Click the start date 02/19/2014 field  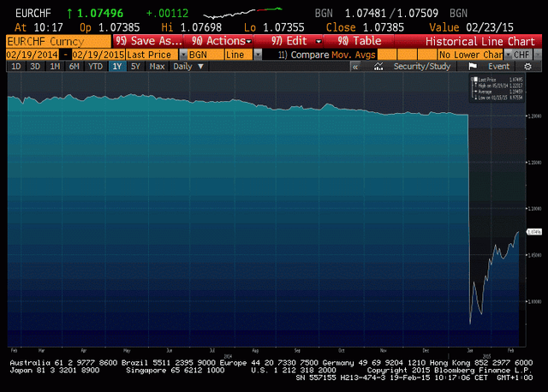pos(32,55)
